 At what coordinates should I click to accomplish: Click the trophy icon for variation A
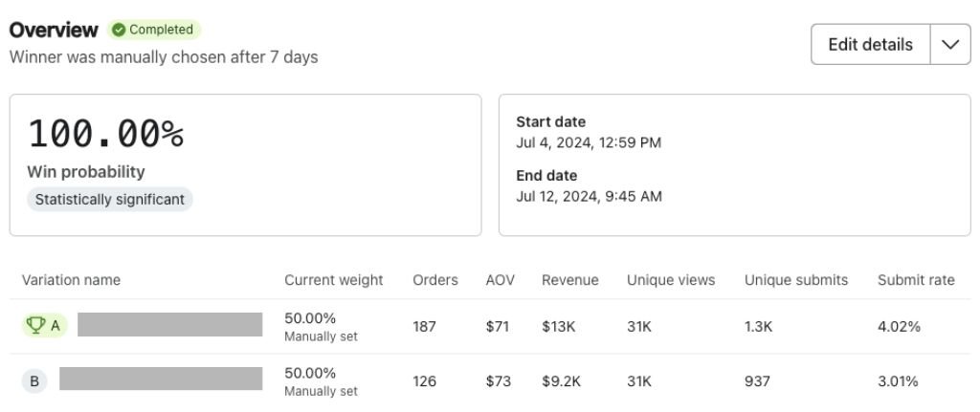click(36, 326)
